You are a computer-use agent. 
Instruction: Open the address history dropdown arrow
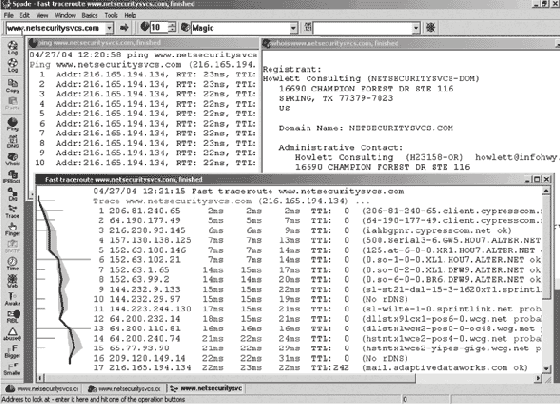pyautogui.click(x=109, y=28)
